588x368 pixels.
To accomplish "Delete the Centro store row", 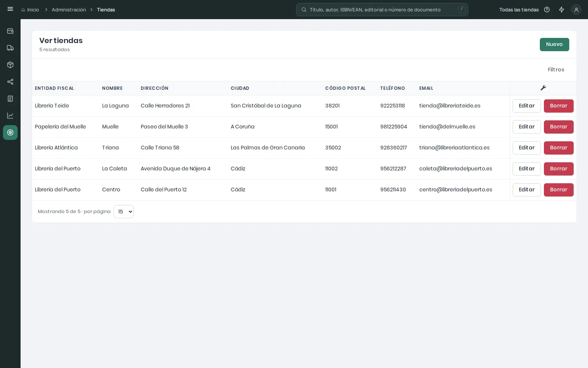I will pyautogui.click(x=559, y=190).
